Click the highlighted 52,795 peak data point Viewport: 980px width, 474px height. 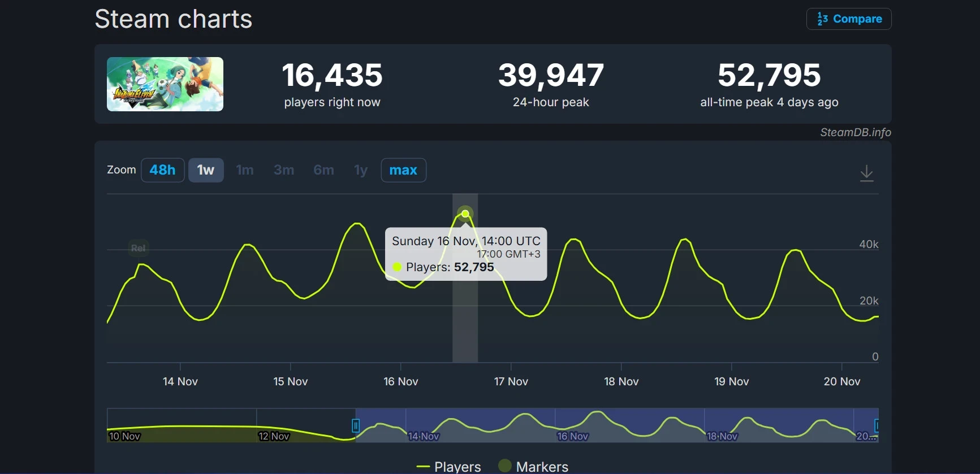(465, 214)
